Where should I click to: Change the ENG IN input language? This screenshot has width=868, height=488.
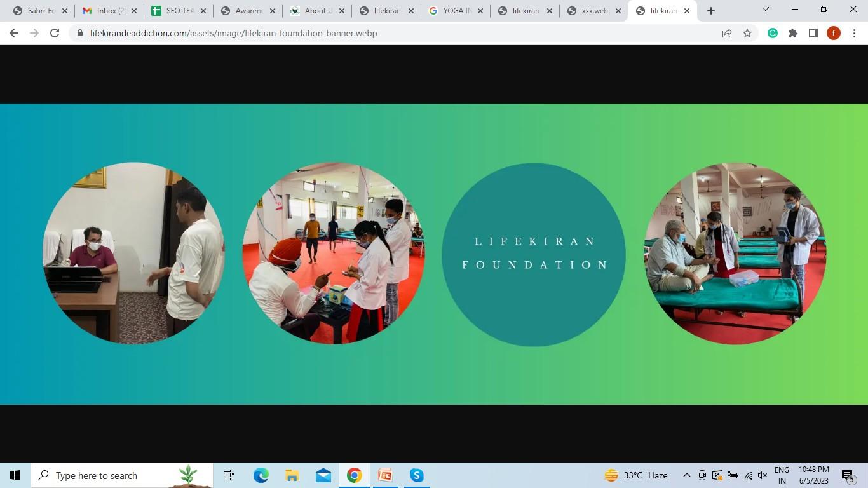click(782, 475)
